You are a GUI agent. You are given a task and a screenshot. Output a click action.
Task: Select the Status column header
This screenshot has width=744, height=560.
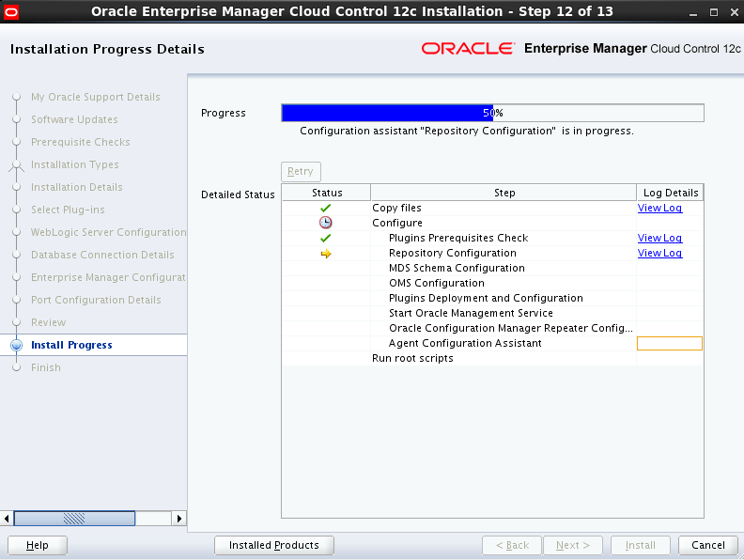pyautogui.click(x=327, y=193)
